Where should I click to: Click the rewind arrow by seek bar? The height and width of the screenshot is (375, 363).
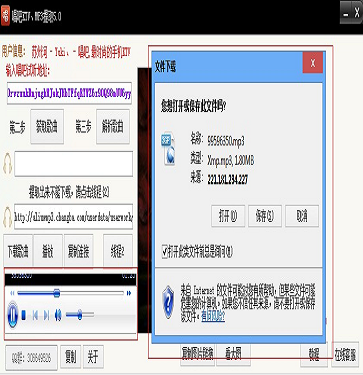12,293
